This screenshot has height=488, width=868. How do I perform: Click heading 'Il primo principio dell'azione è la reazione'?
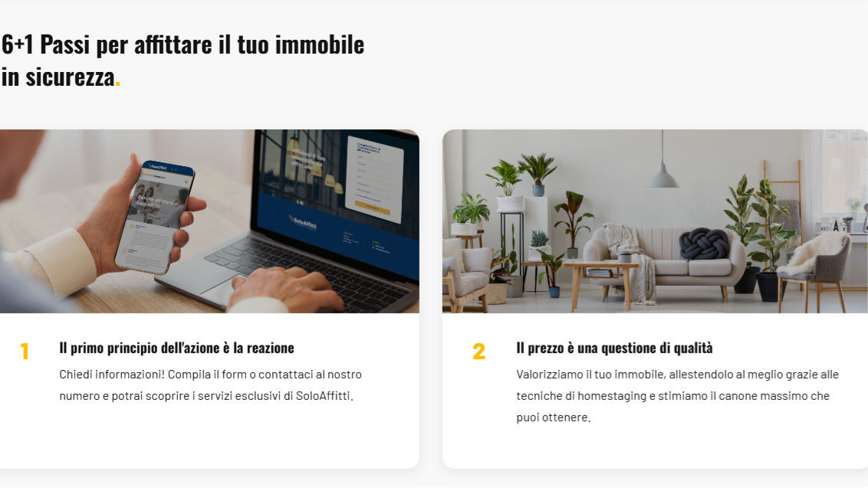176,348
